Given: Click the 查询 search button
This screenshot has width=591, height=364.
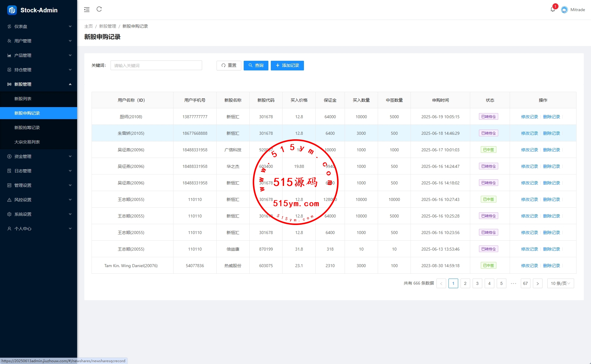Looking at the screenshot, I should coord(256,65).
